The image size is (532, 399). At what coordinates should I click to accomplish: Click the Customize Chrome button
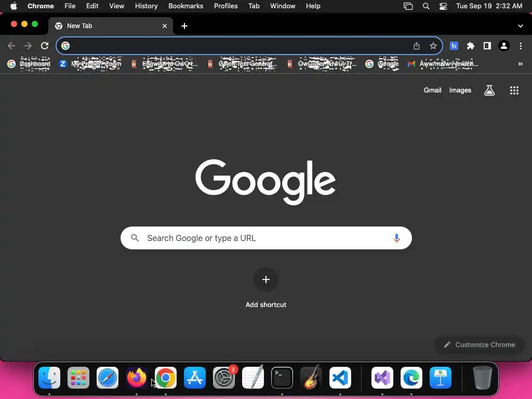[x=480, y=345]
